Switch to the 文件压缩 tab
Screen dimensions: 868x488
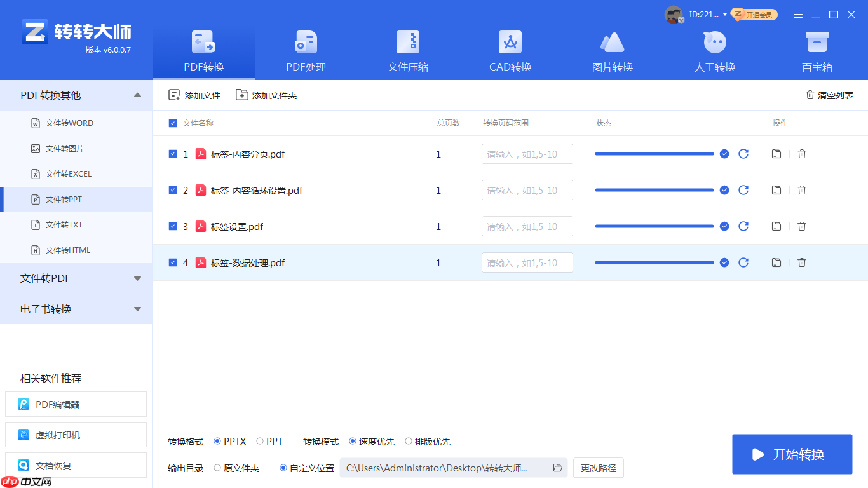[x=408, y=52]
